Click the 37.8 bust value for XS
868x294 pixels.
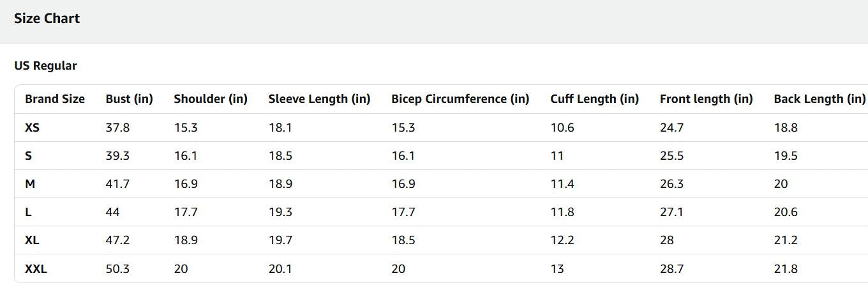point(117,128)
